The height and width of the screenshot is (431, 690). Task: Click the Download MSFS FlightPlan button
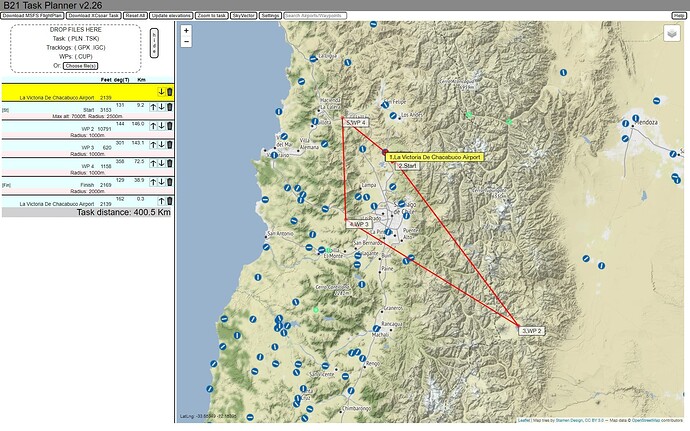[33, 15]
